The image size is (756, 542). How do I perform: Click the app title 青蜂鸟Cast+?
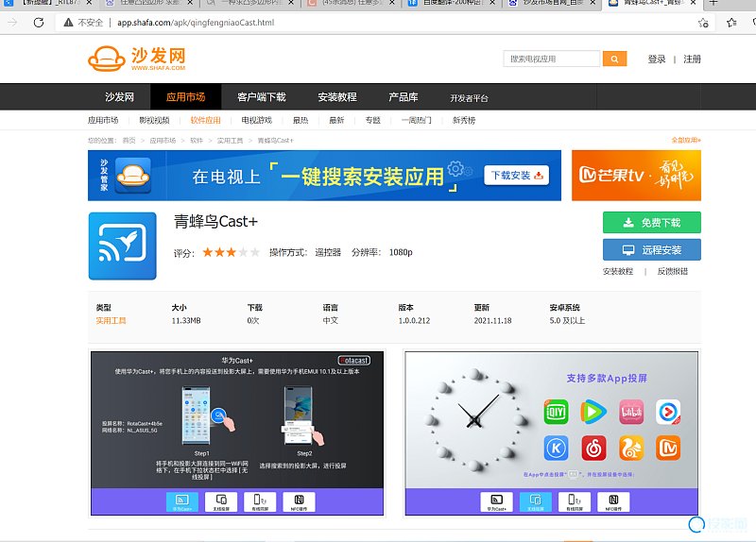coord(215,221)
